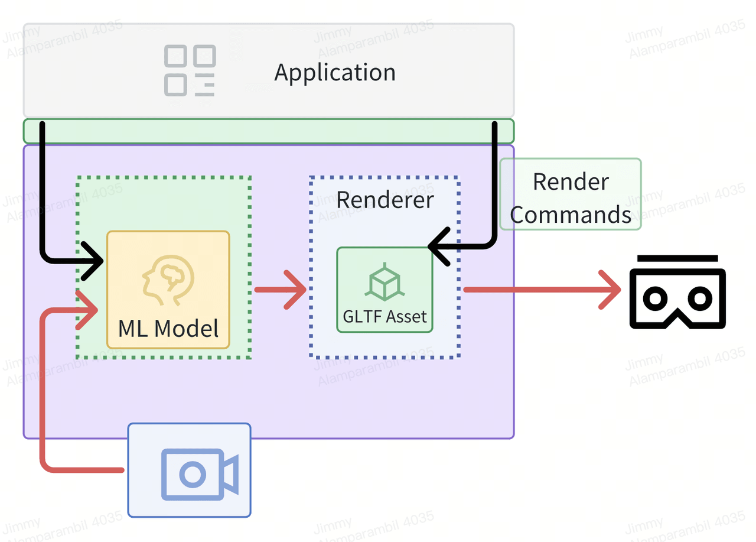Click the ML Model label
Screen dimensions: 756x542
pos(168,328)
